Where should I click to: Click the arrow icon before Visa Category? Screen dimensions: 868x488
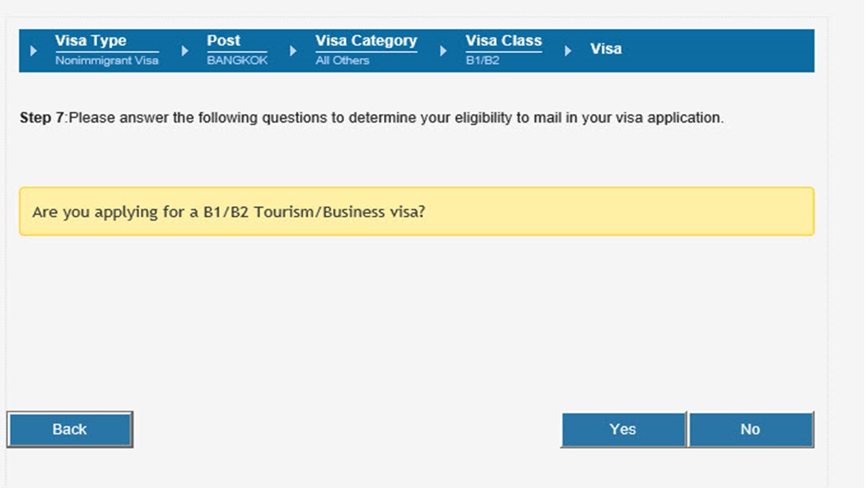(293, 50)
